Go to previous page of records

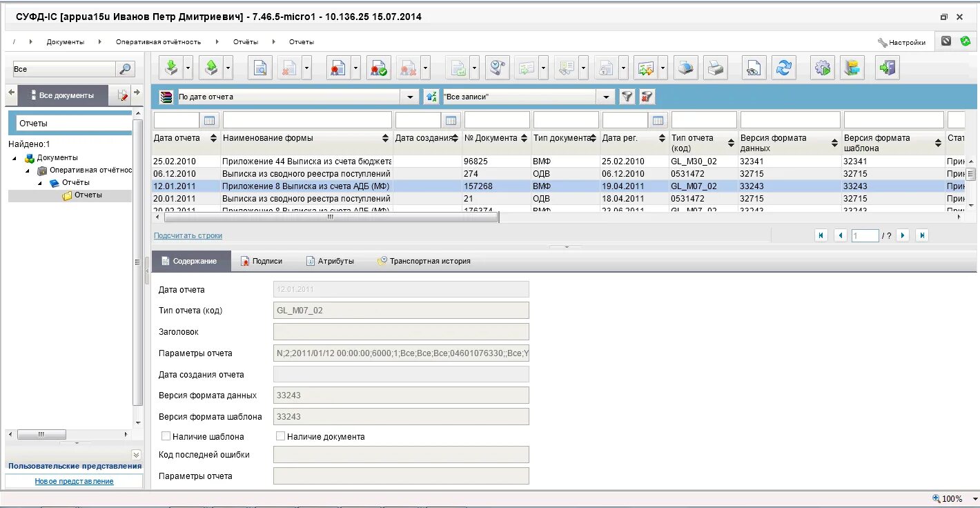841,235
